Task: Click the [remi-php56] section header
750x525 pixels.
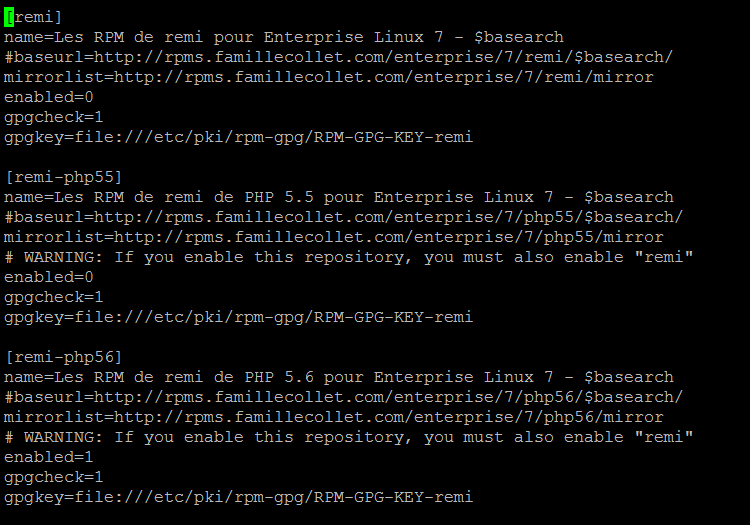Action: pyautogui.click(x=63, y=357)
